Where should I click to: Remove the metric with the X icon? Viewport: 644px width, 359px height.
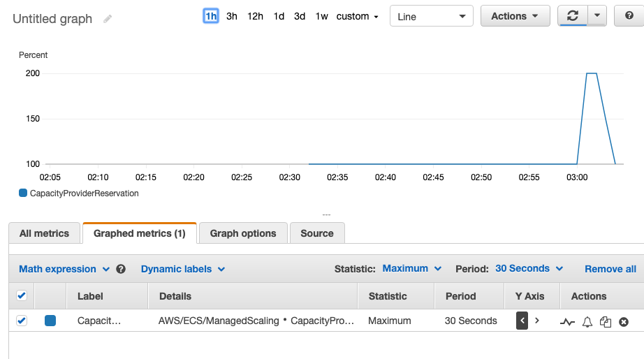[x=624, y=321]
